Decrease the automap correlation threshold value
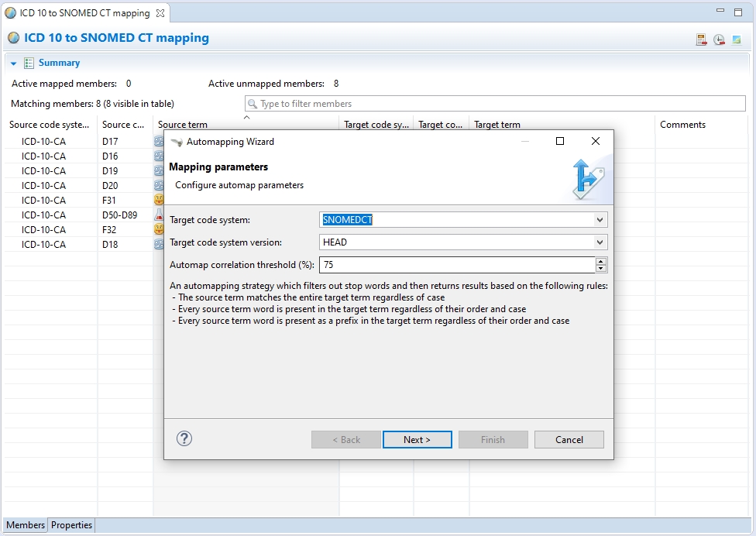Screen dimensions: 756x536 tap(601, 269)
